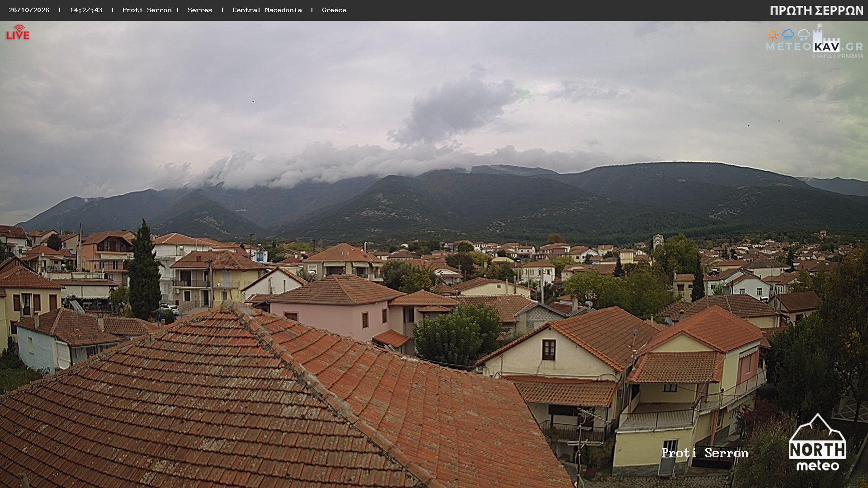
Task: Click the 'Proti Serron' caption over the video
Action: click(x=705, y=453)
